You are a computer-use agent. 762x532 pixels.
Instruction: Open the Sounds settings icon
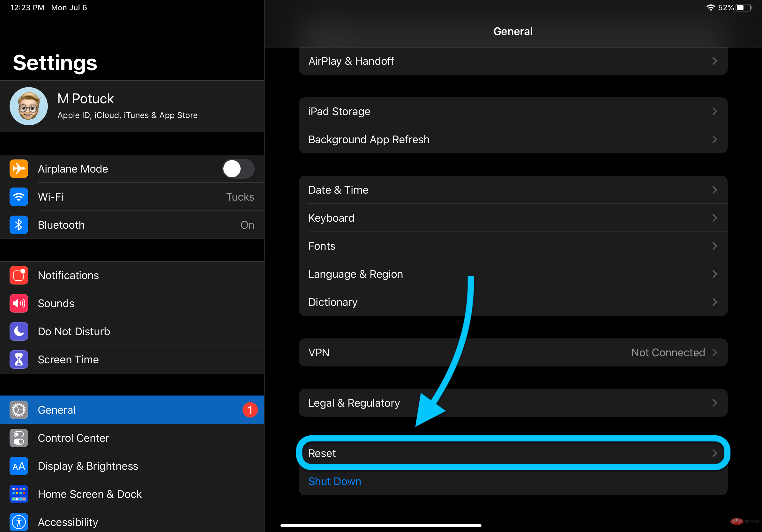pos(18,303)
